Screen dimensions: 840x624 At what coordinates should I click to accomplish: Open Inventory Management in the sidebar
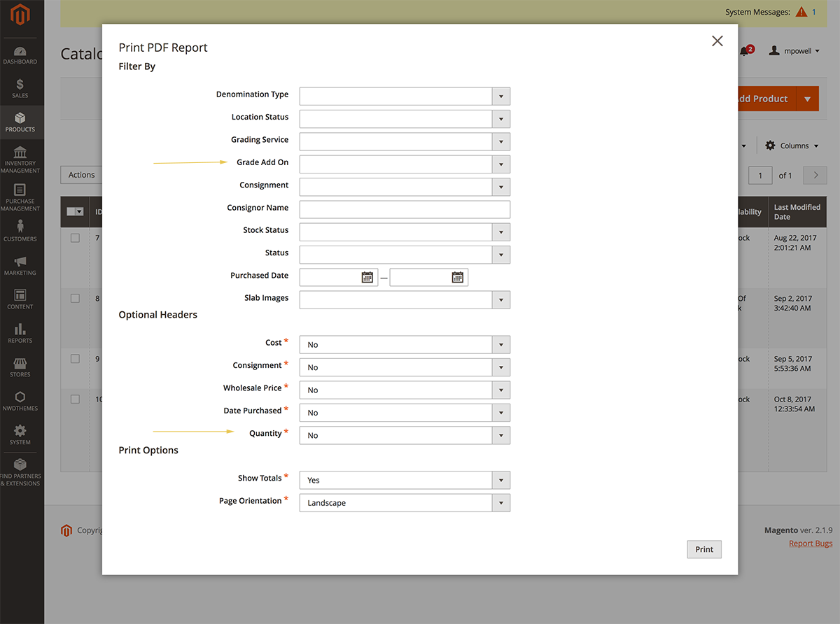20,160
